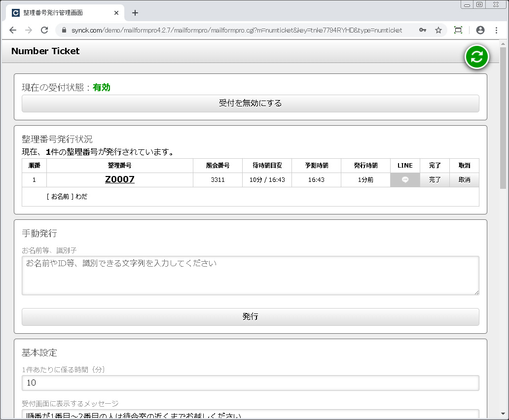This screenshot has height=420, width=509.
Task: Open the saved passwords key icon
Action: (x=423, y=30)
